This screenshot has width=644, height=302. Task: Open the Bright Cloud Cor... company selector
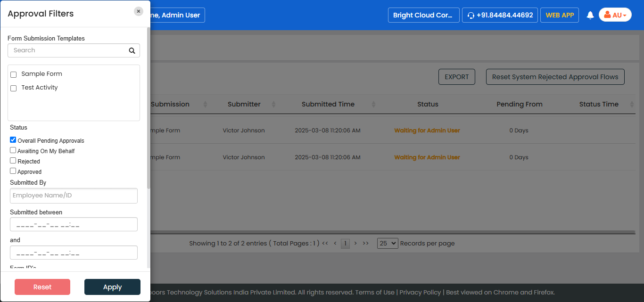423,15
